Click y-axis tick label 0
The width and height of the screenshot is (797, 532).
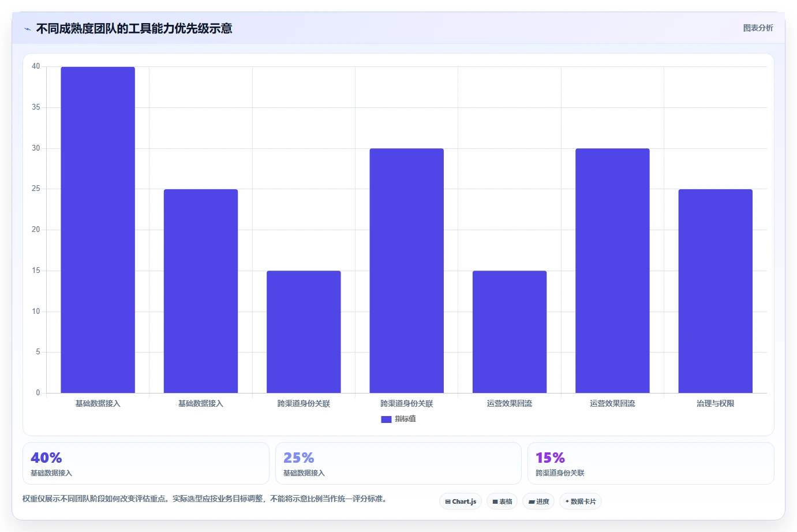point(38,393)
